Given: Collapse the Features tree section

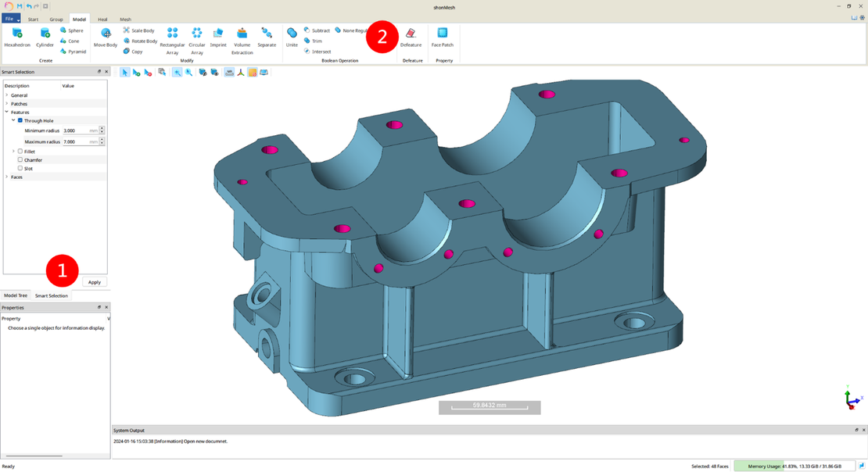Looking at the screenshot, I should (7, 113).
